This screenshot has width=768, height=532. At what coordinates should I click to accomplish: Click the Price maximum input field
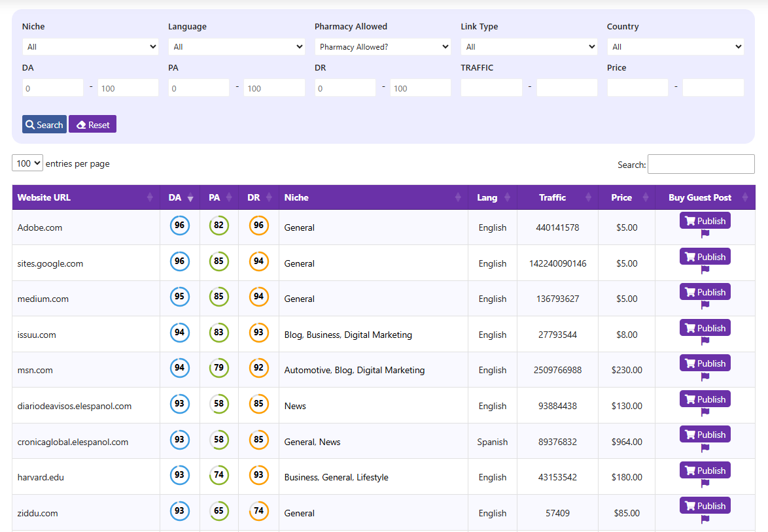(713, 88)
